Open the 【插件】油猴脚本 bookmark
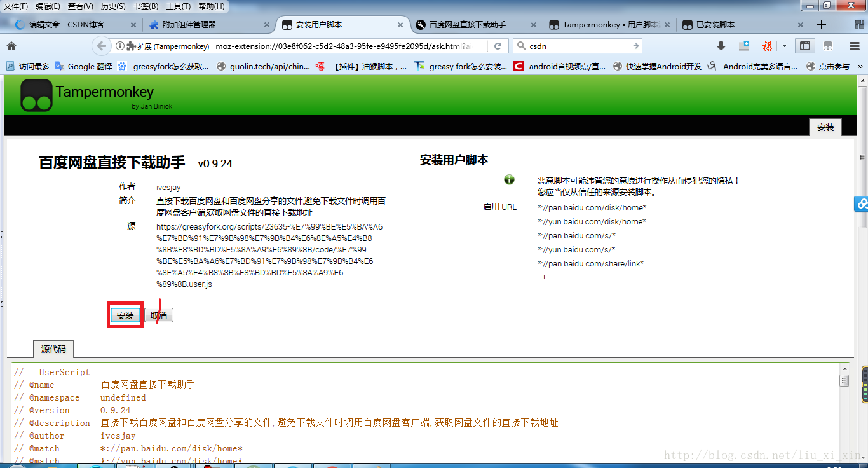 point(362,66)
